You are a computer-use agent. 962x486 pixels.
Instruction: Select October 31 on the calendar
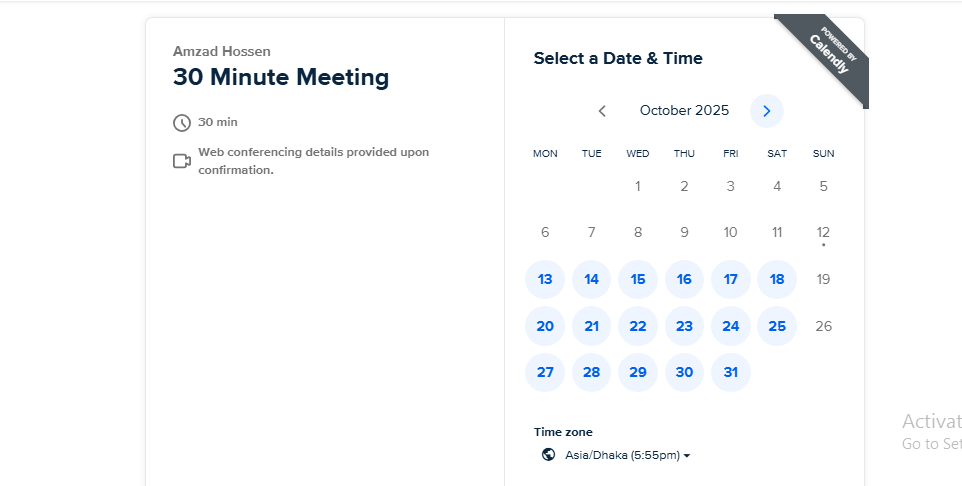tap(731, 372)
